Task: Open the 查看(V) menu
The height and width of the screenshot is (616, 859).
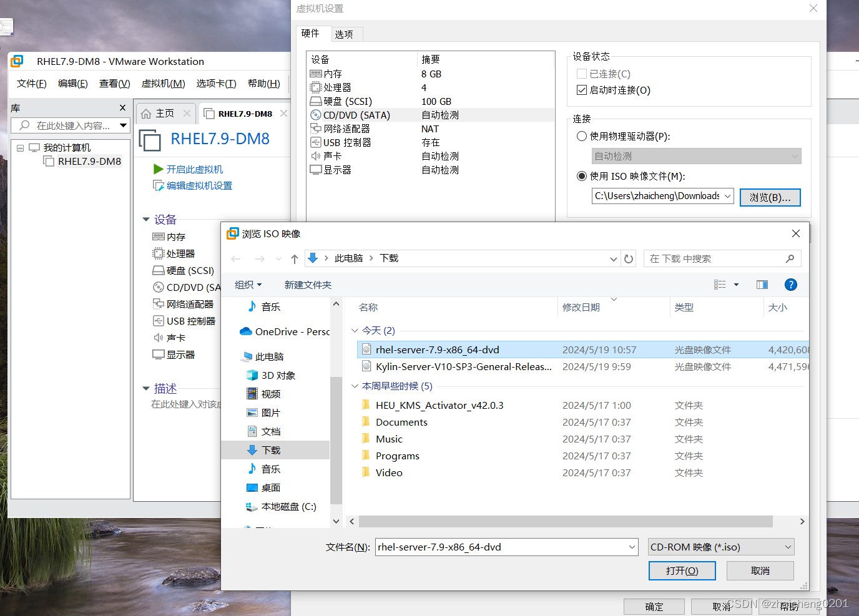Action: click(114, 84)
